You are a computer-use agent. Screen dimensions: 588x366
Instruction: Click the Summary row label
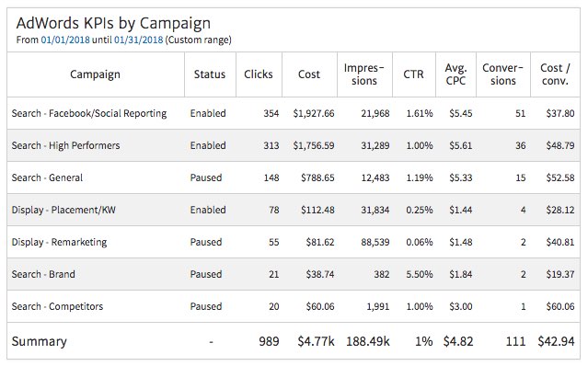click(x=40, y=341)
